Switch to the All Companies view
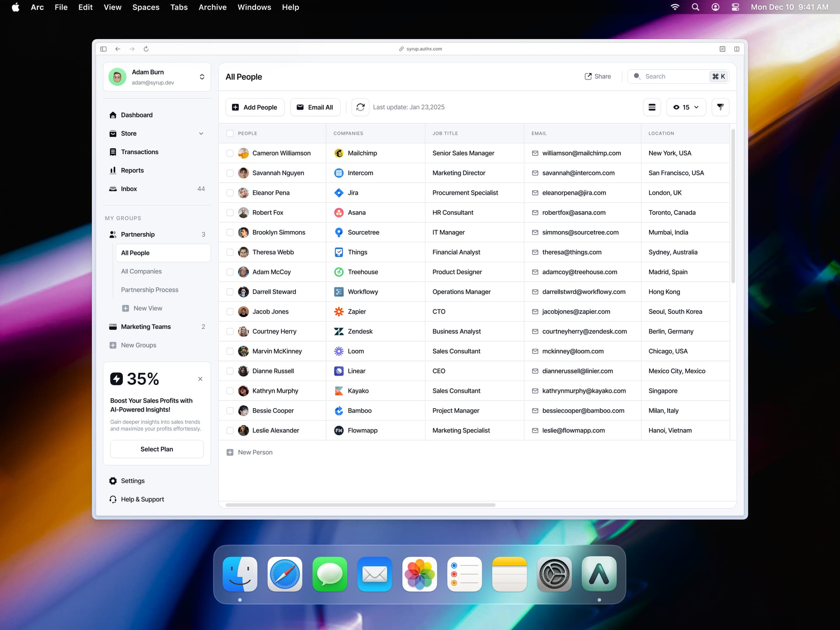 click(x=141, y=271)
